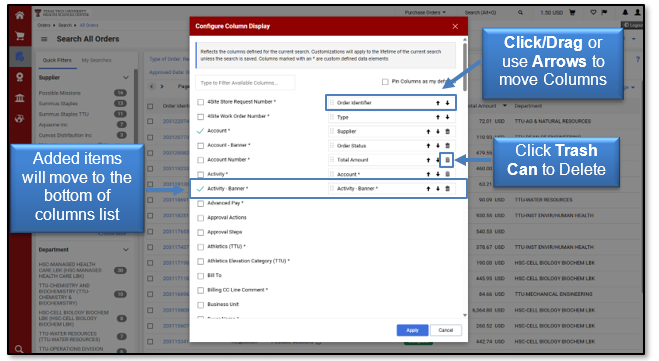Move Type column up with arrow
Viewport: 659px width, 361px height.
click(438, 117)
